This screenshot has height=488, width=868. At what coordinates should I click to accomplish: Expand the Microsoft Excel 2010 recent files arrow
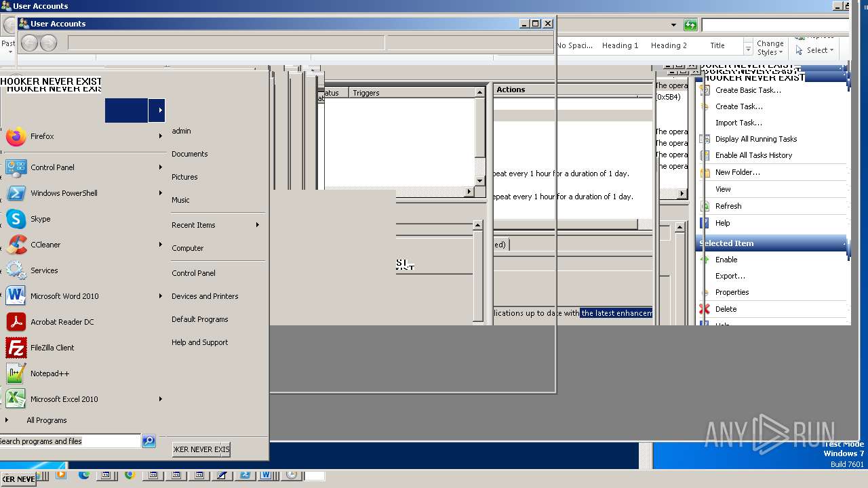click(161, 399)
